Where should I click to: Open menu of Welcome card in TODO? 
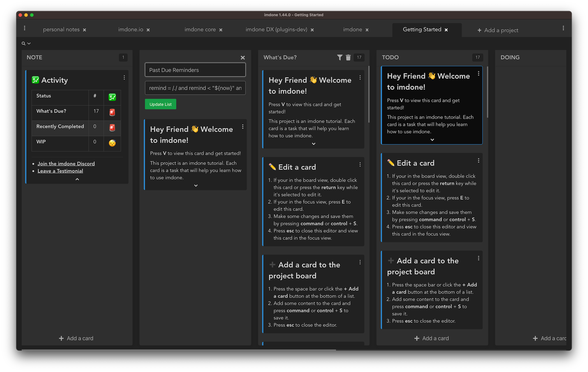479,73
